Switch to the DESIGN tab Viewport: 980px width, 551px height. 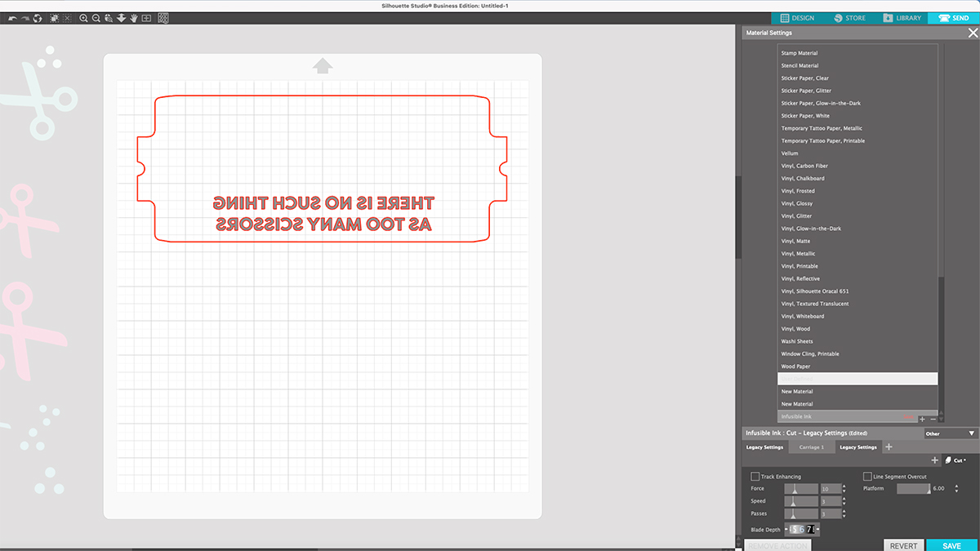796,17
